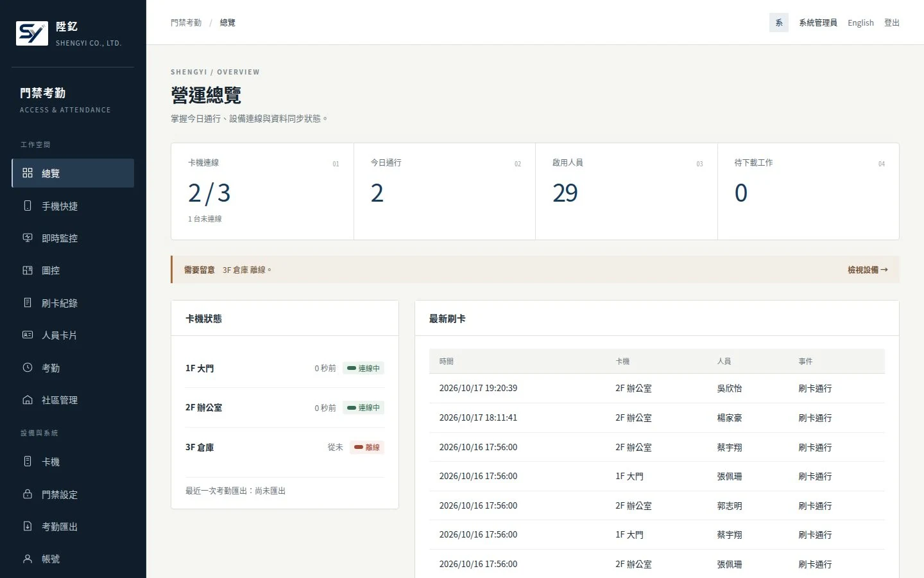Screen dimensions: 924x578
Task: Open 考勤匯出 export icon
Action: [x=28, y=526]
